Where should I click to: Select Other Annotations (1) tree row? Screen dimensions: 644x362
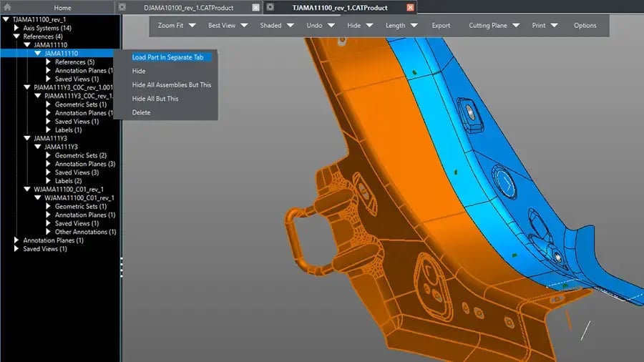coord(85,232)
